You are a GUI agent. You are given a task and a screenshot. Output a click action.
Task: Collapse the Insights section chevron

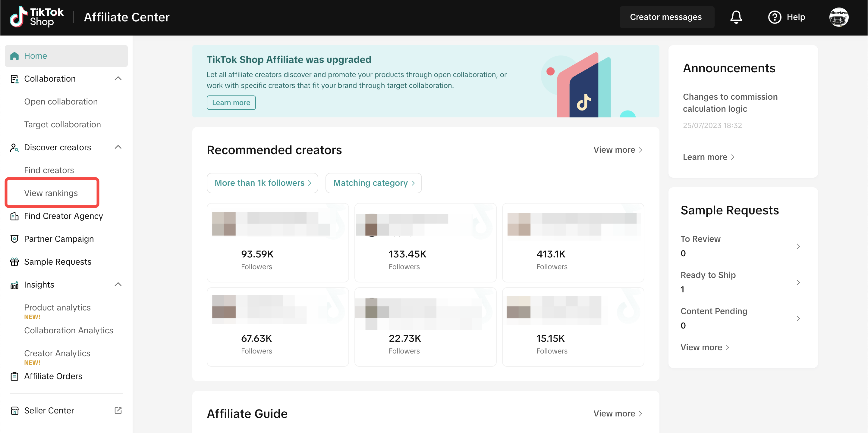pos(118,285)
